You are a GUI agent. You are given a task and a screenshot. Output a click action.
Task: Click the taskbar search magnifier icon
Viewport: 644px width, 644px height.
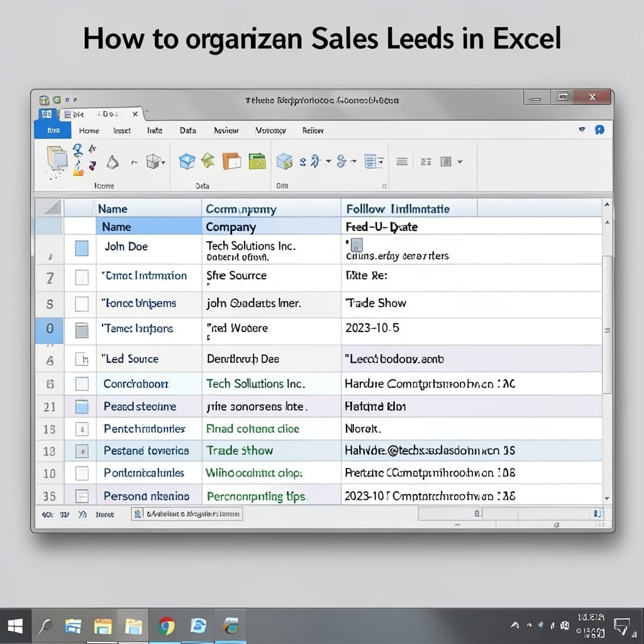click(45, 626)
